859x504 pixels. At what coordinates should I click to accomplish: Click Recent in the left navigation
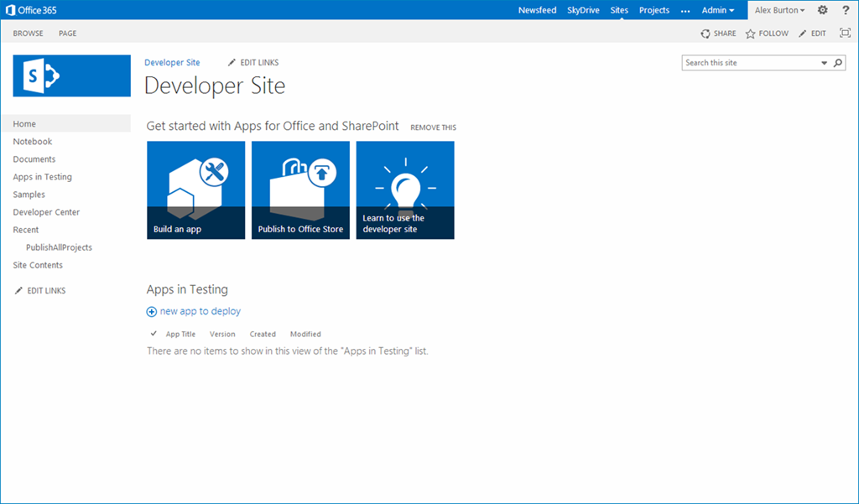point(26,230)
